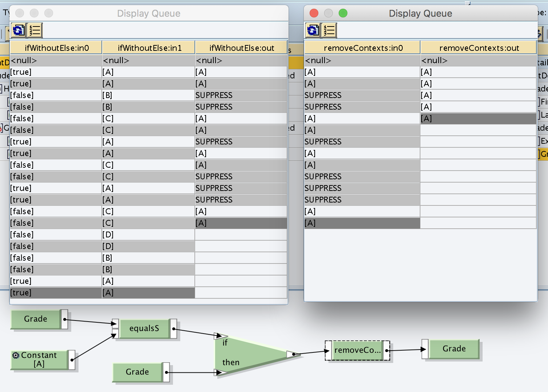Select the Grade node wired to then input
This screenshot has width=548, height=392.
137,372
